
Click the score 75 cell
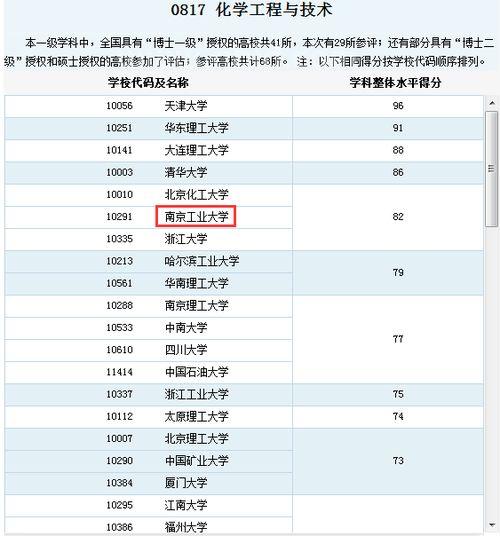[388, 394]
